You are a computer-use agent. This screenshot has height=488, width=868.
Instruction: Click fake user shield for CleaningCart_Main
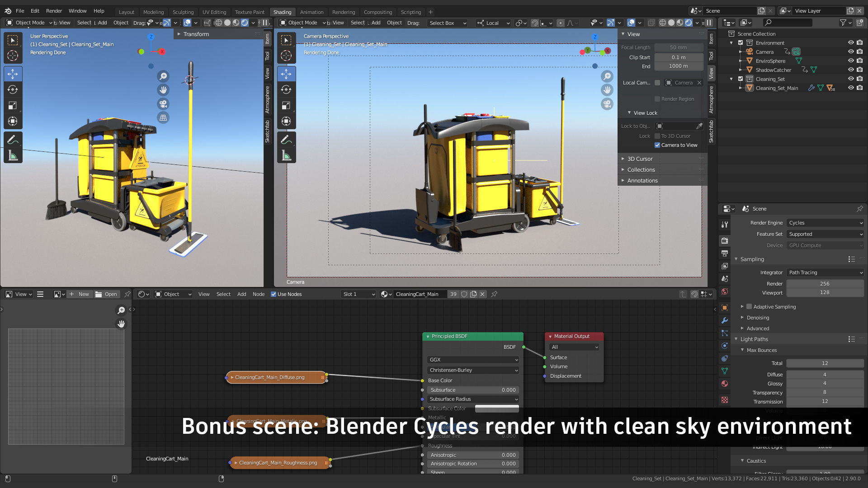click(464, 294)
